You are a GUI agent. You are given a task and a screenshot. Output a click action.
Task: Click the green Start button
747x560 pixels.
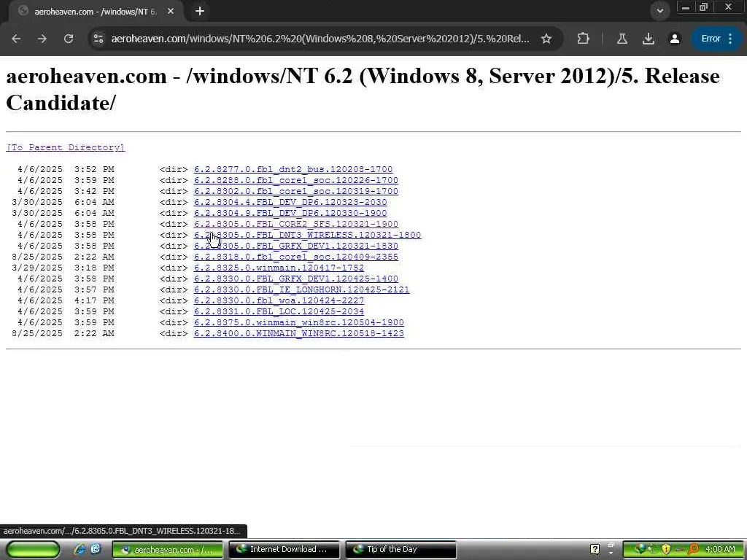(x=33, y=550)
